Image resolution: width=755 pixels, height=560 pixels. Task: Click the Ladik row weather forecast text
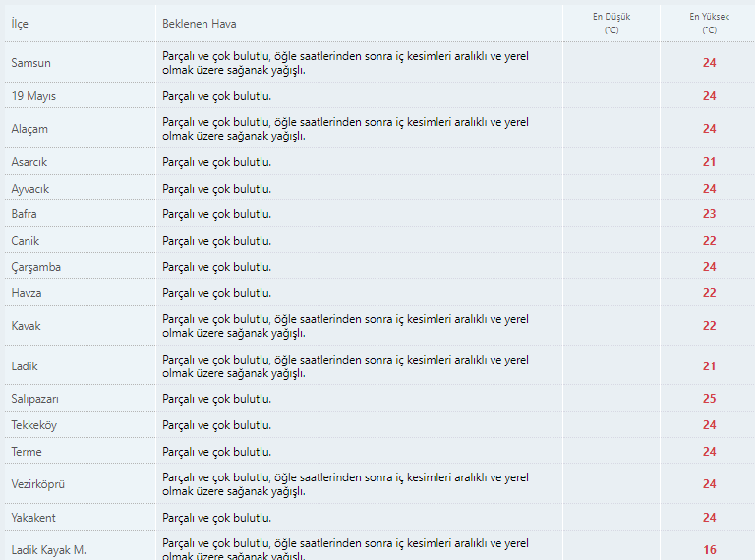click(x=345, y=366)
